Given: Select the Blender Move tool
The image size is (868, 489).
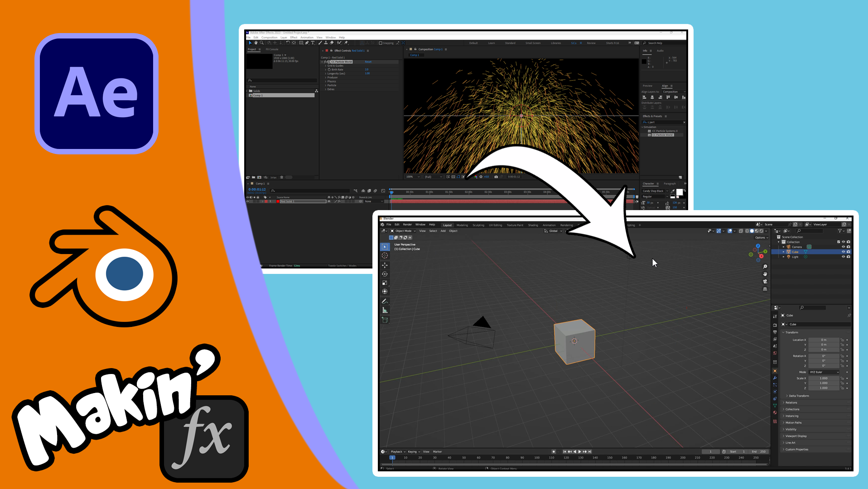Looking at the screenshot, I should coord(385,265).
